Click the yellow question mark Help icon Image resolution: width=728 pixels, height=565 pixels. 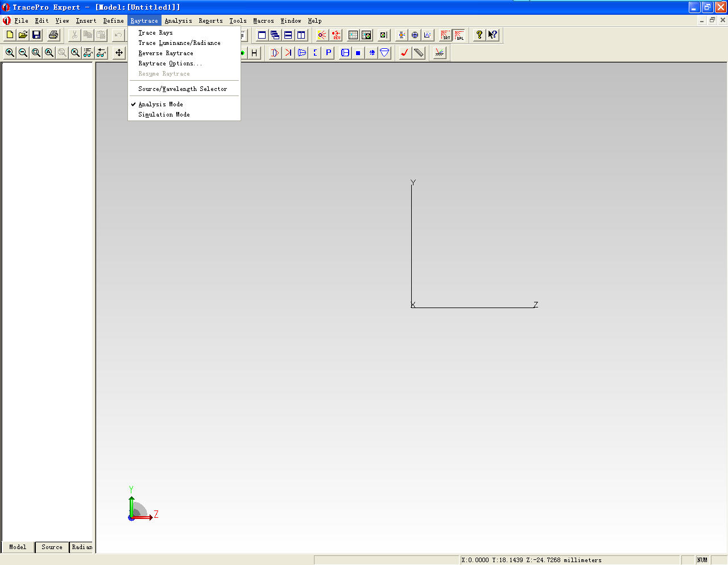(479, 35)
